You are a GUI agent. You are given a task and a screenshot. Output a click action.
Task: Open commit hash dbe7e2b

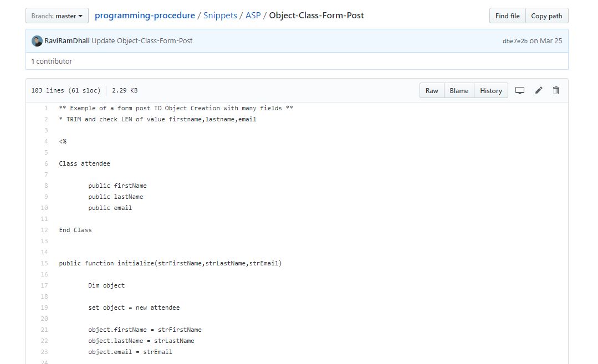(x=515, y=41)
